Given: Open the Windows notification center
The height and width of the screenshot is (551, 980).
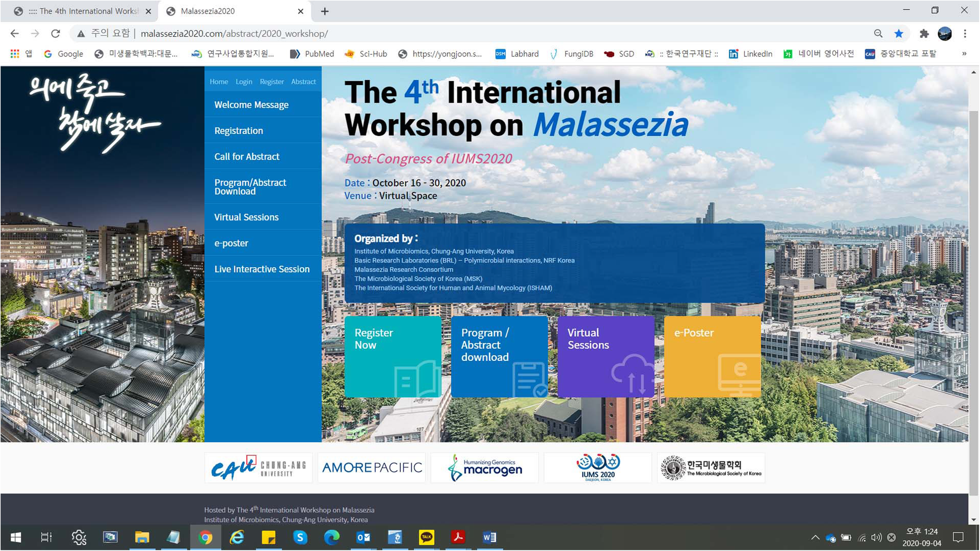Looking at the screenshot, I should [x=958, y=537].
